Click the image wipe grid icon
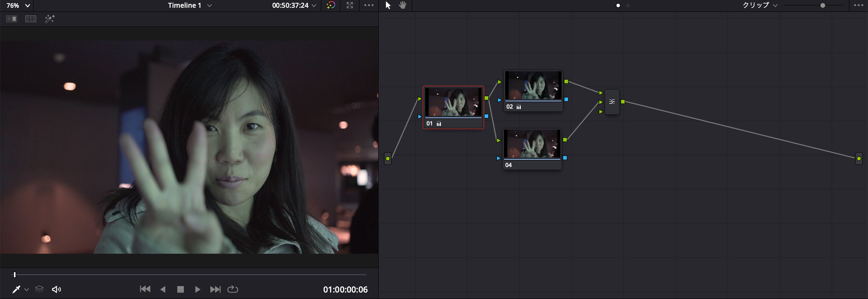 coord(31,19)
